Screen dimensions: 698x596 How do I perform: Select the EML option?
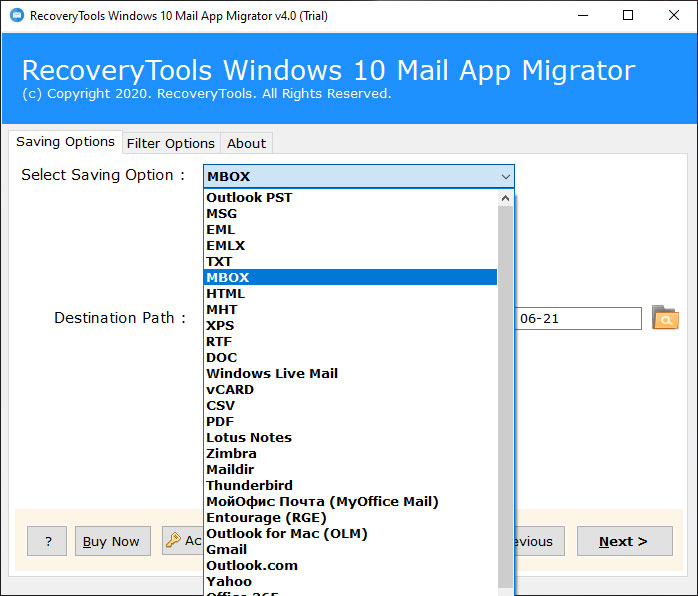click(x=350, y=229)
